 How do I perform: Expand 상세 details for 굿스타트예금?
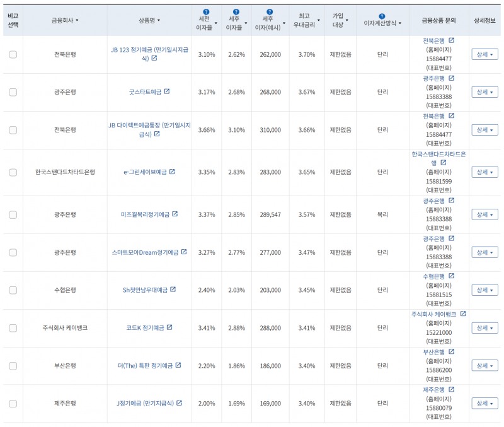[x=484, y=92]
